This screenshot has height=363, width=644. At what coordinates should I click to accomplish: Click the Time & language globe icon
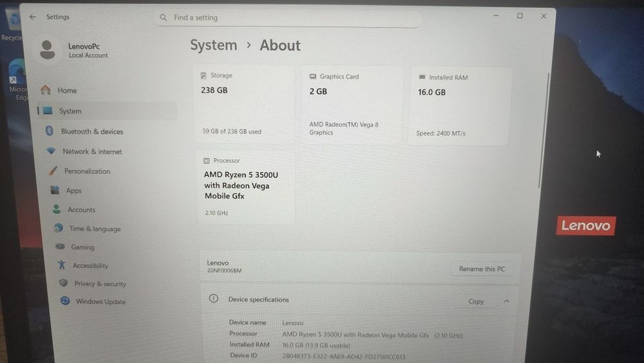tap(59, 228)
